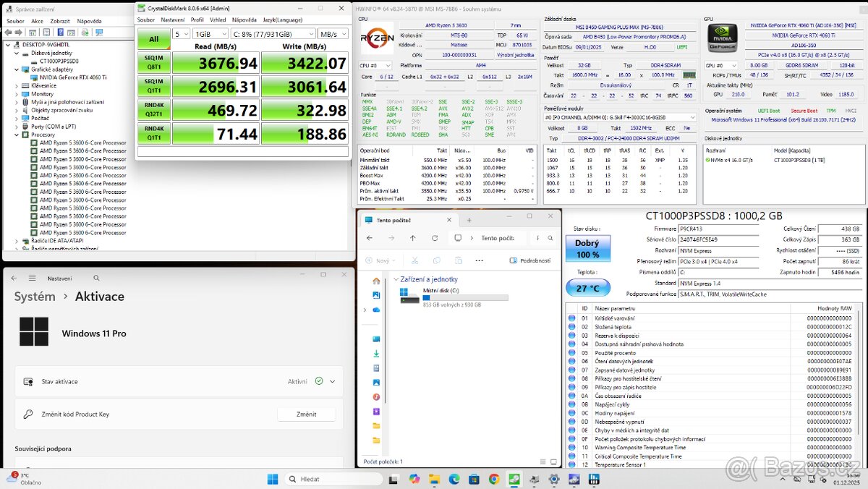Scan for hardware changes in Device Manager toolbar
Screen dimensions: 868x489
point(85,33)
